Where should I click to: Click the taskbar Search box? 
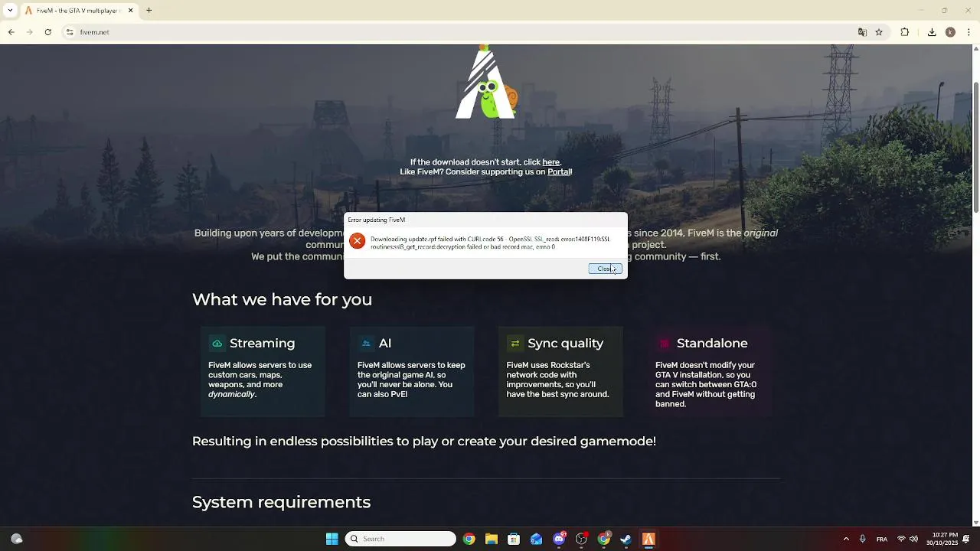pos(400,539)
